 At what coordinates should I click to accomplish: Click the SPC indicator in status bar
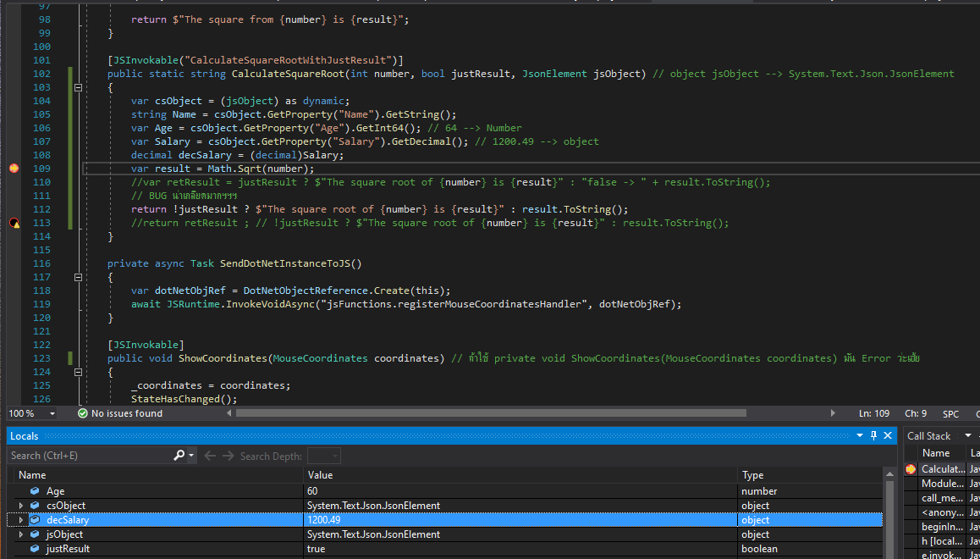950,413
